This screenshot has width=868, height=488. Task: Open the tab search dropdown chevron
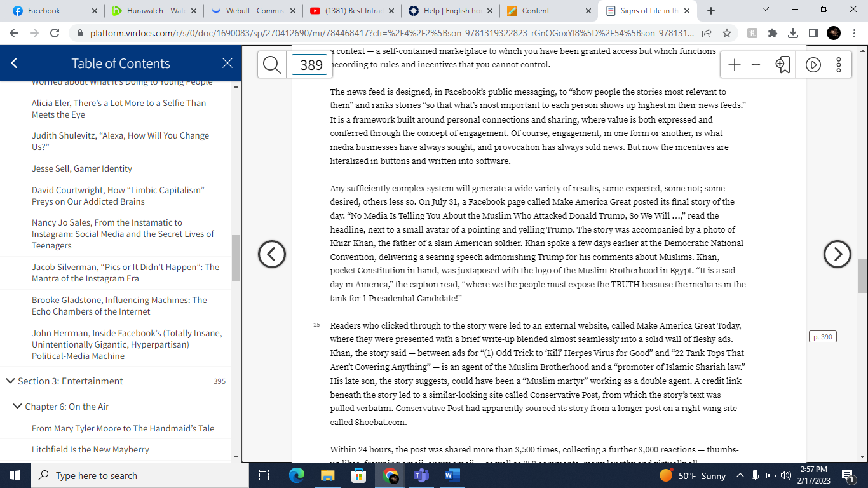(765, 10)
